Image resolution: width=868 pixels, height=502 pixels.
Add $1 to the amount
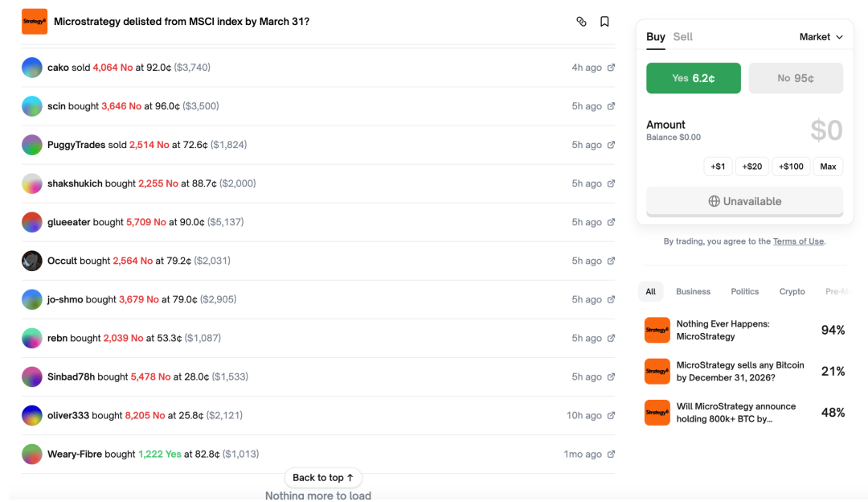tap(718, 167)
